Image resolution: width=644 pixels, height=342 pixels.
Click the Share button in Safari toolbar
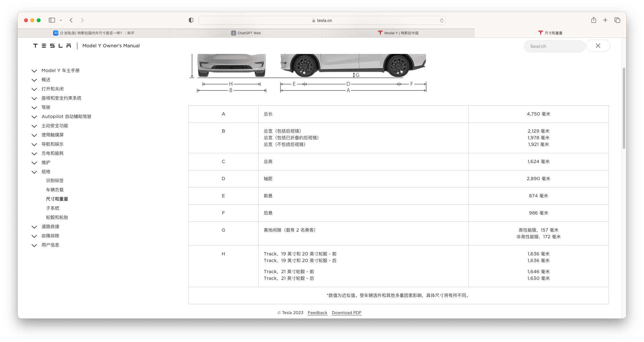594,20
